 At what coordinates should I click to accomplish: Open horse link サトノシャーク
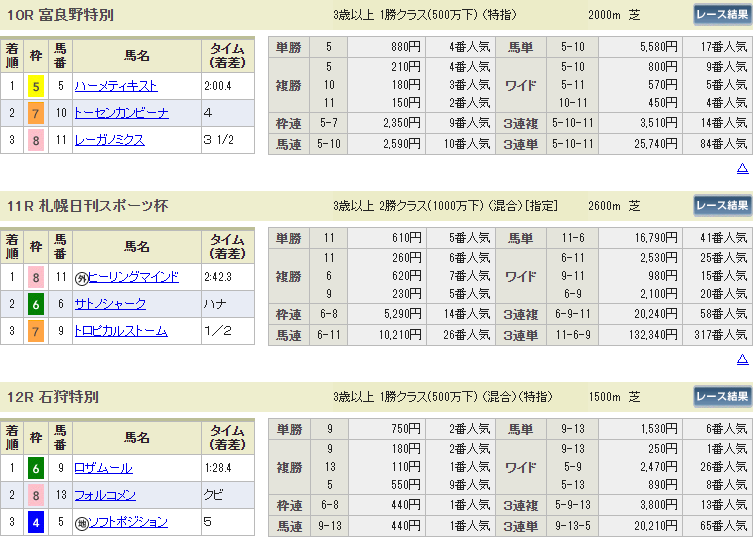pos(110,304)
